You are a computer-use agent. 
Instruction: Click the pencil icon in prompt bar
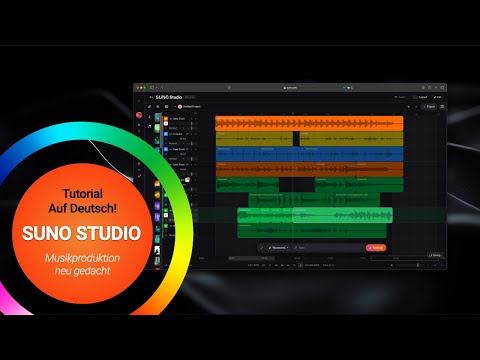point(262,248)
